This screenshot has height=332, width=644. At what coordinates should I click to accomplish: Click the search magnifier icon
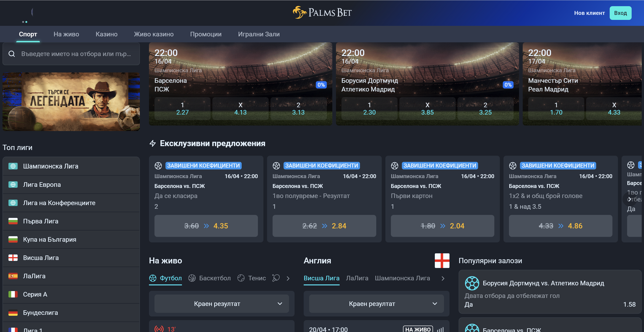12,54
